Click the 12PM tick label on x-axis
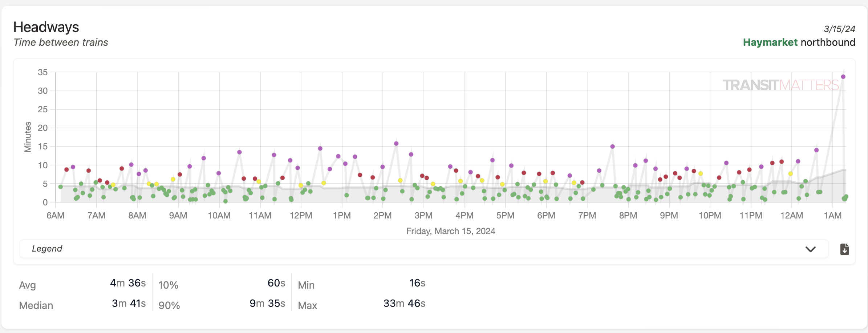868x333 pixels. pos(301,216)
